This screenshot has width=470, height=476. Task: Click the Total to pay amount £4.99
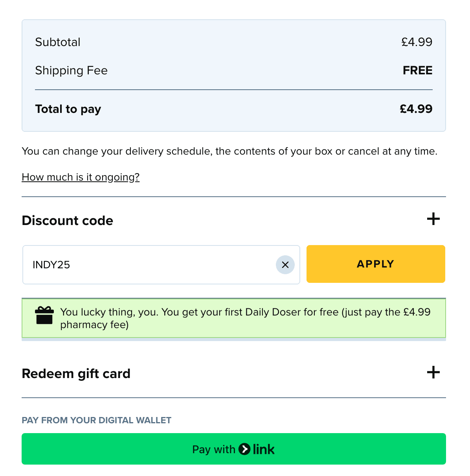click(416, 109)
